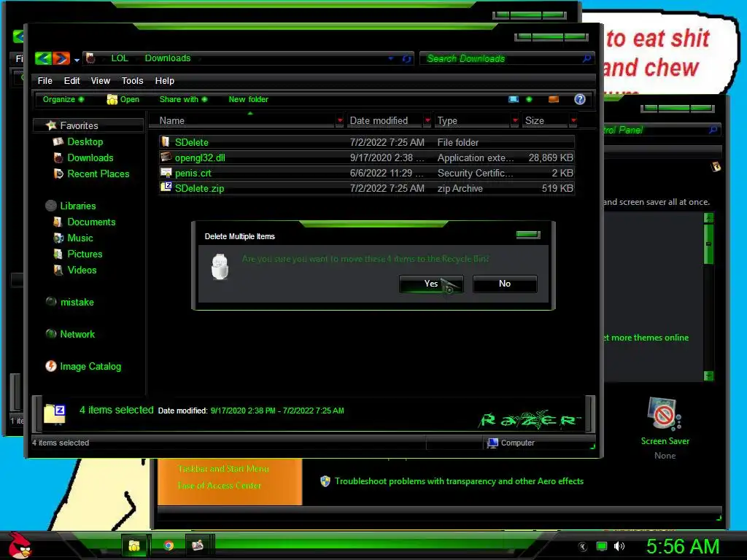Open the address bar history dropdown arrow
The width and height of the screenshot is (747, 560).
click(391, 58)
